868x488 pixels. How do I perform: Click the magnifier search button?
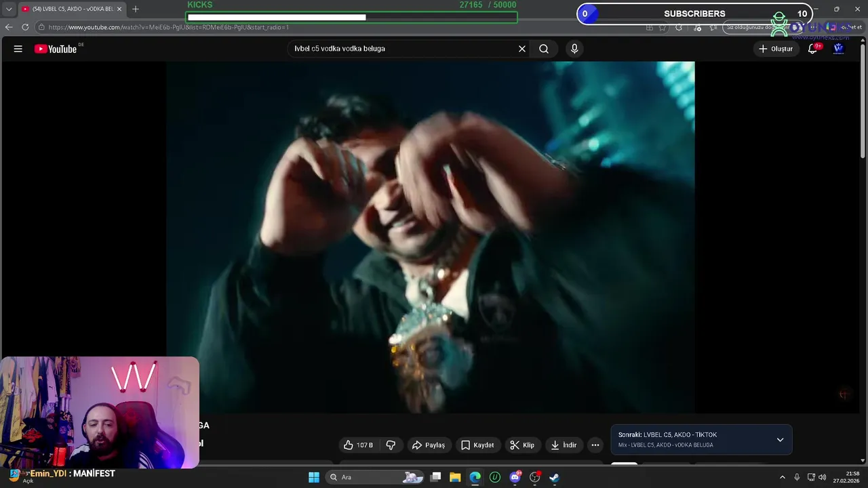pos(544,49)
